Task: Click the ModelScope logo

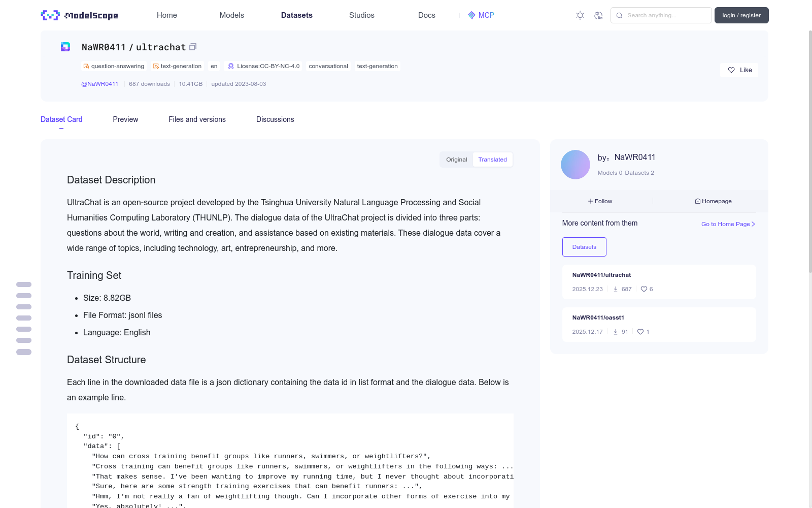Action: click(x=79, y=15)
